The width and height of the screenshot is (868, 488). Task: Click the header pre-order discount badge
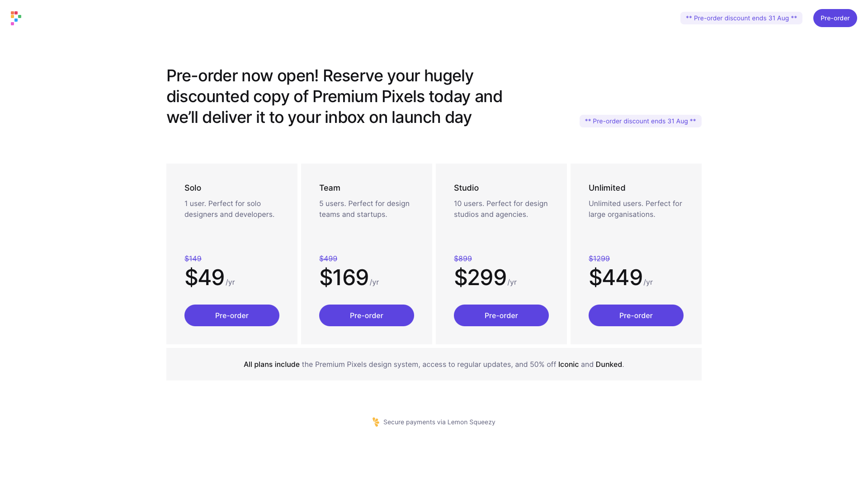click(x=741, y=18)
